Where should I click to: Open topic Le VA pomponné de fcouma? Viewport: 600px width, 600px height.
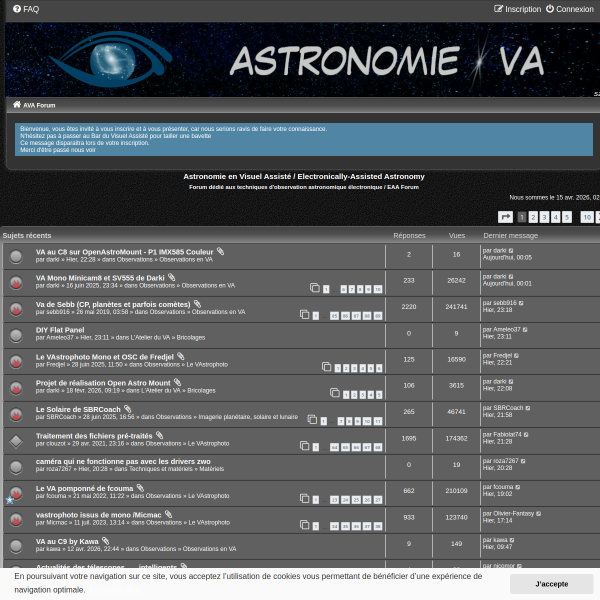(x=84, y=488)
